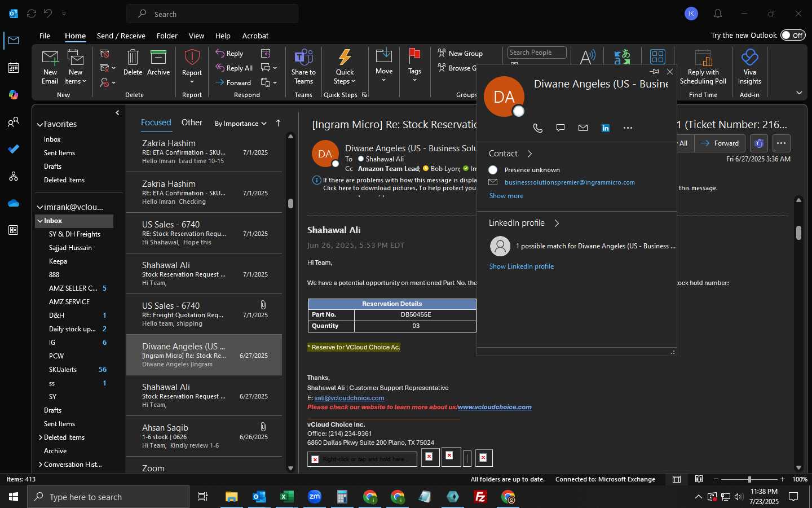Screen dimensions: 812x508
Task: Open the View tab
Action: (196, 36)
